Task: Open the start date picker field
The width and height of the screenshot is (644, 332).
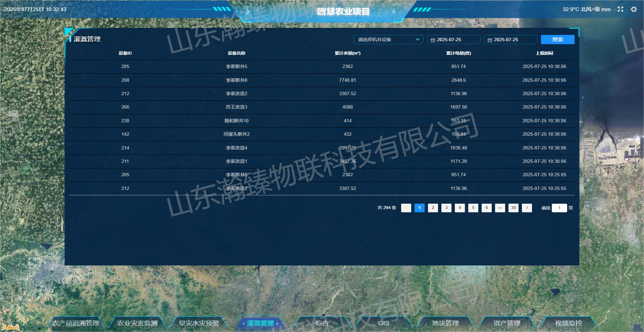Action: coord(453,40)
